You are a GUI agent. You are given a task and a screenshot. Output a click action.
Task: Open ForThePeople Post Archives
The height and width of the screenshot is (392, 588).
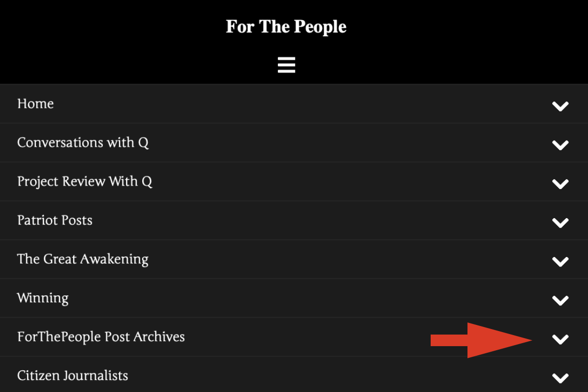101,337
